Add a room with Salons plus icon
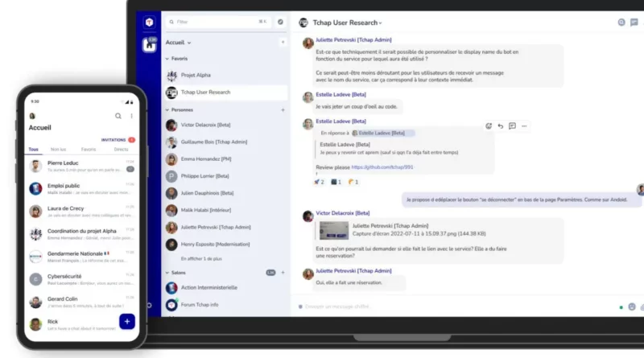The width and height of the screenshot is (644, 358). [283, 273]
